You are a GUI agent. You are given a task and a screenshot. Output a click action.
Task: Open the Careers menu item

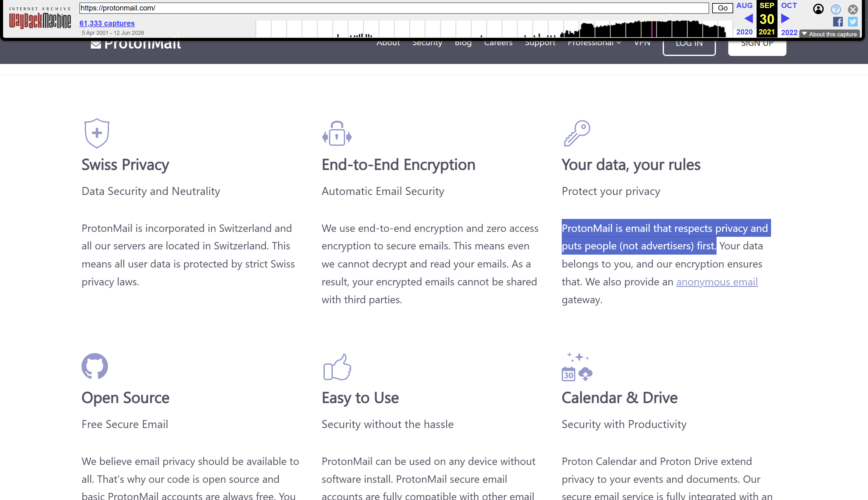(498, 43)
